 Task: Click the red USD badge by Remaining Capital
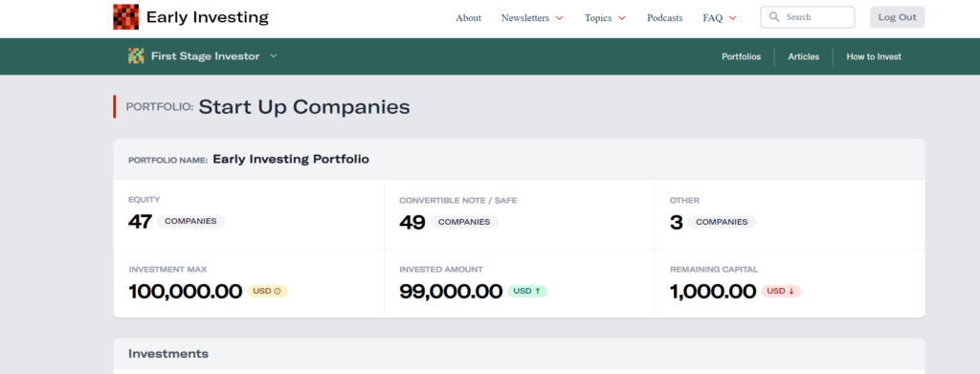pyautogui.click(x=781, y=291)
